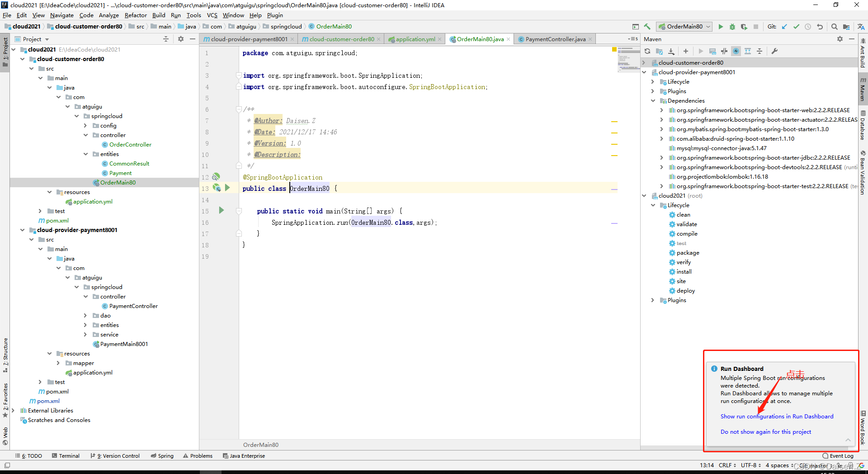Image resolution: width=868 pixels, height=474 pixels.
Task: Open the Project Structure icon in toolbar
Action: click(x=846, y=27)
